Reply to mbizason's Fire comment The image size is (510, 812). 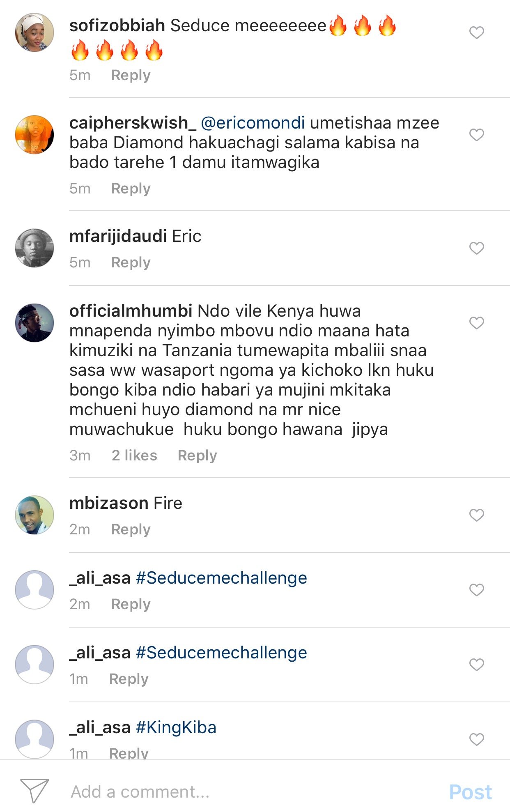[x=131, y=529]
